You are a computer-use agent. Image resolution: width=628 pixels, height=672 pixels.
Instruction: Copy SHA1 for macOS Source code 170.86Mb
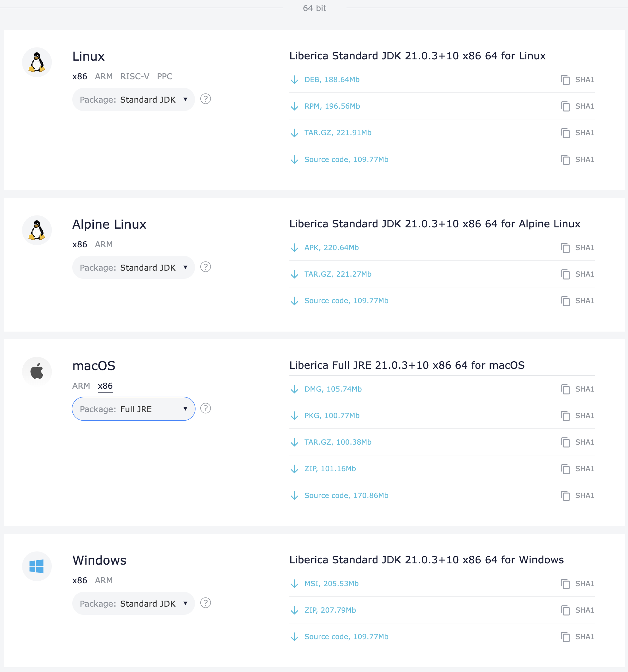click(577, 495)
